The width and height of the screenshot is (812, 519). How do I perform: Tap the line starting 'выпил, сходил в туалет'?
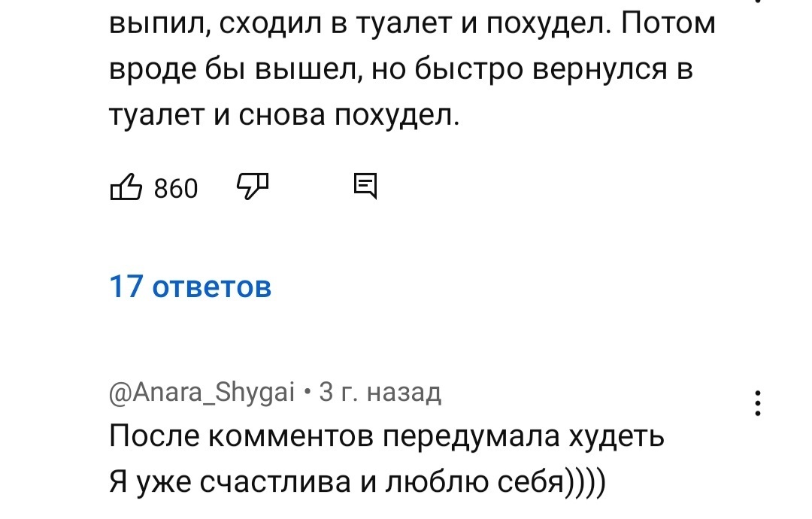click(x=412, y=24)
